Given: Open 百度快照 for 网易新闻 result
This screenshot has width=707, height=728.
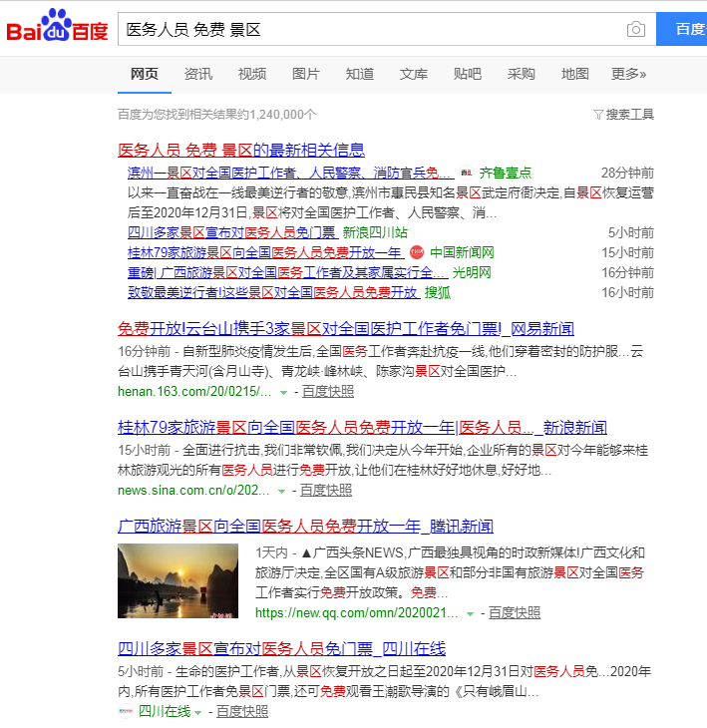Looking at the screenshot, I should pos(328,392).
